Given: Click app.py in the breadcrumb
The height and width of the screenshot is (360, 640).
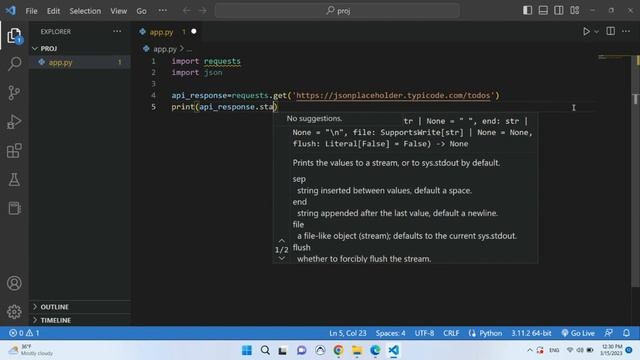Looking at the screenshot, I should pos(165,49).
